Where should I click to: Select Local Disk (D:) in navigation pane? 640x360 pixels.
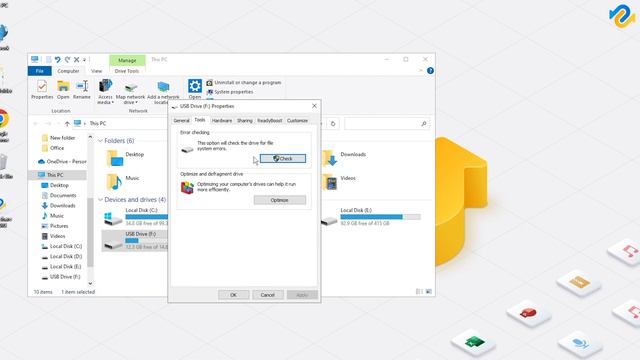point(62,256)
